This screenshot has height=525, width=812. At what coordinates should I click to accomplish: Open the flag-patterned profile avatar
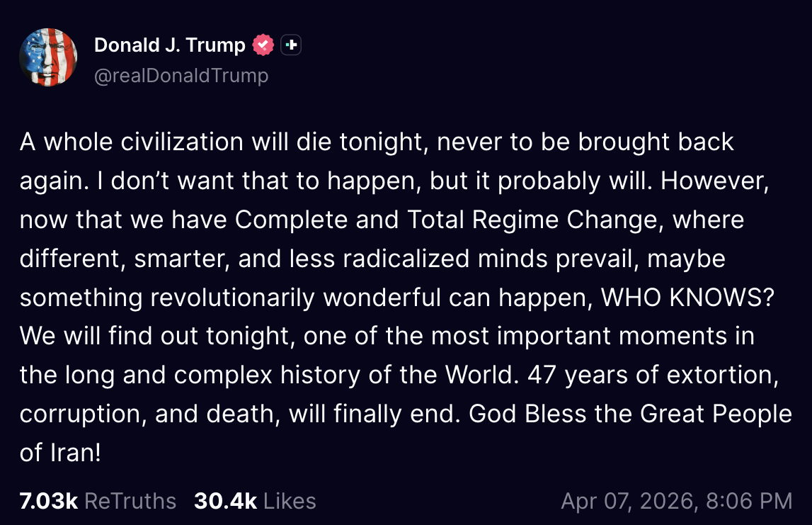(x=48, y=57)
